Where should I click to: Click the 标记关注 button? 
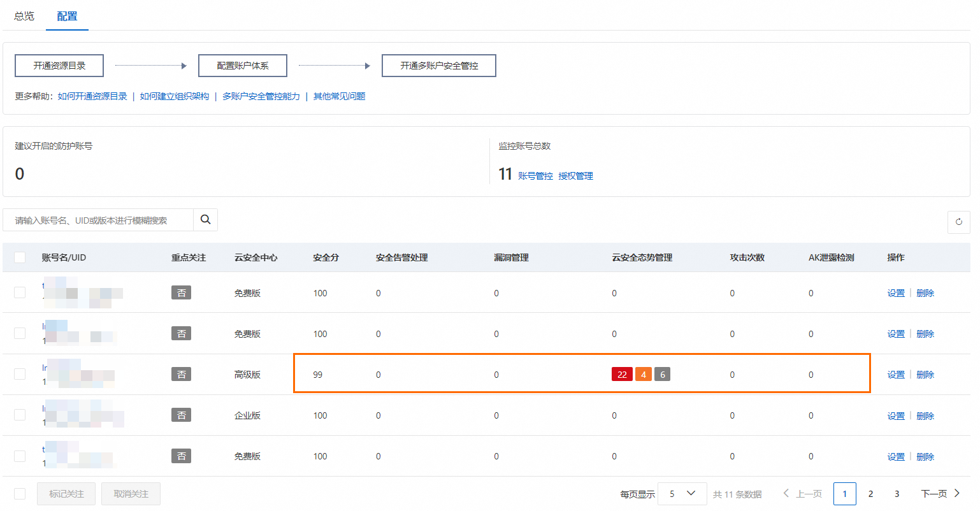(66, 494)
